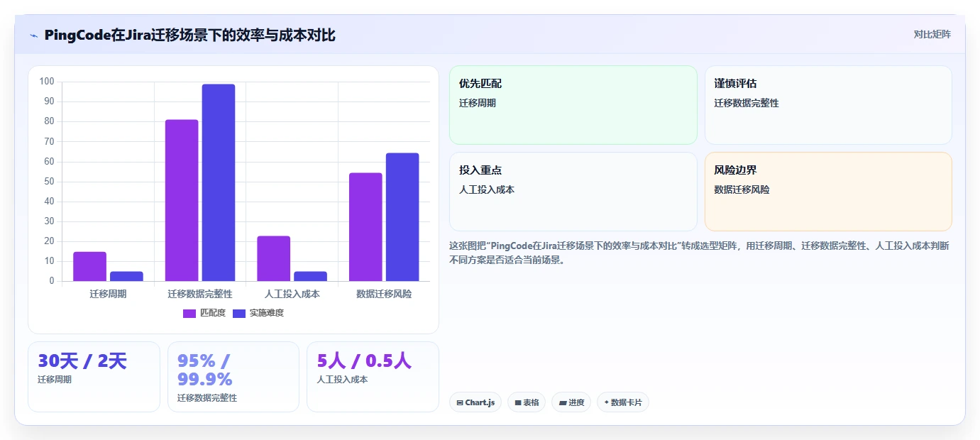Click the blue 实施难度 legend color box
980x440 pixels.
click(x=239, y=313)
